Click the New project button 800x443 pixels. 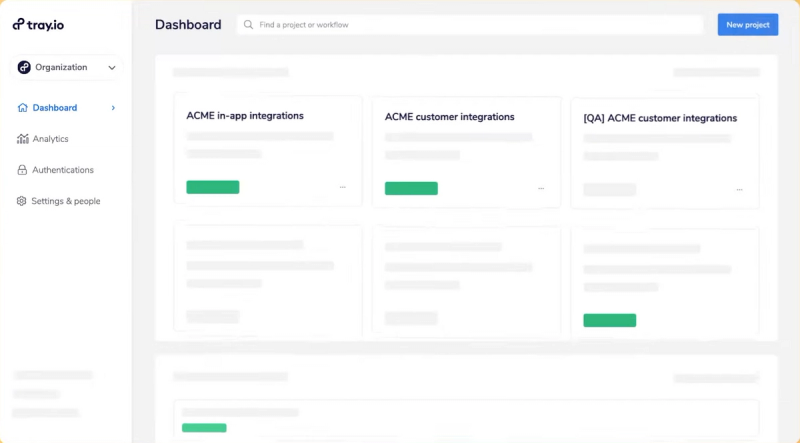[748, 24]
